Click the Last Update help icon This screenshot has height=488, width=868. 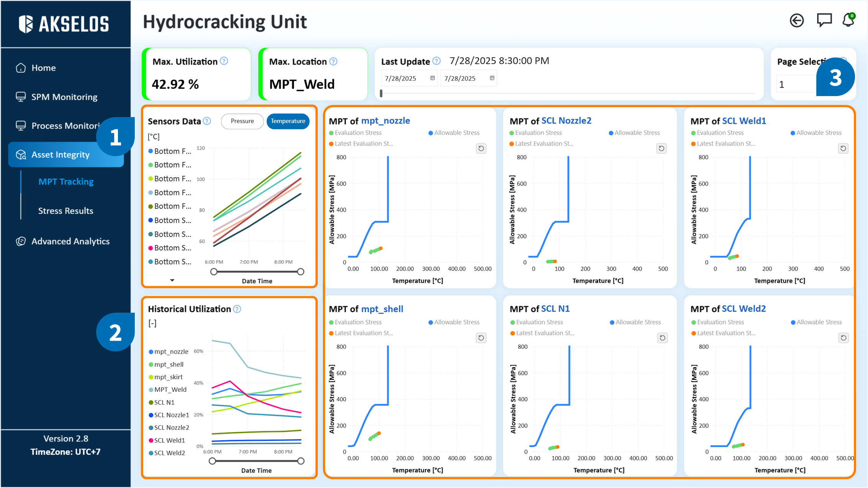pyautogui.click(x=436, y=61)
